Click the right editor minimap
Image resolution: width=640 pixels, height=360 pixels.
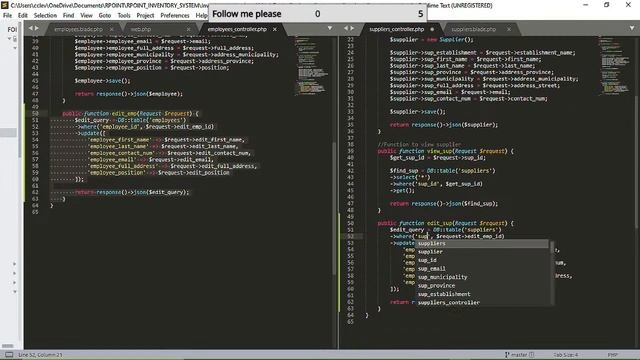[x=614, y=65]
